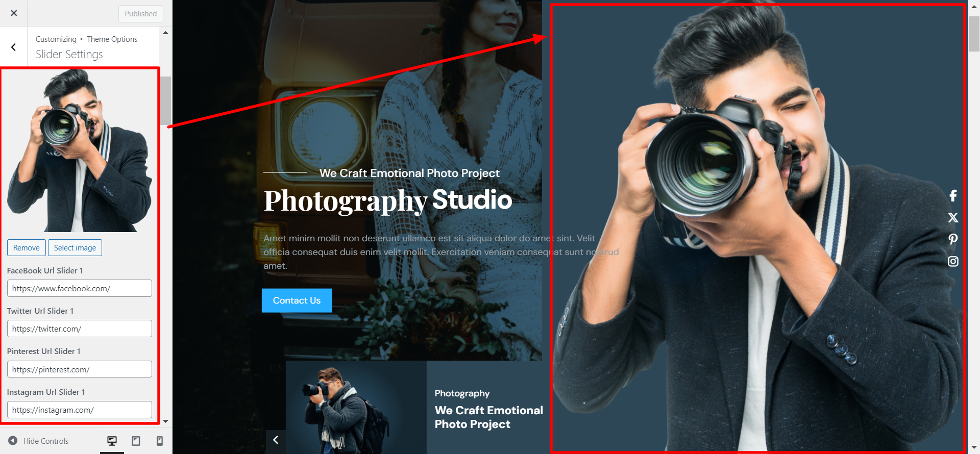Switch to desktop preview mode
Screen dimensions: 980x454
(112, 441)
